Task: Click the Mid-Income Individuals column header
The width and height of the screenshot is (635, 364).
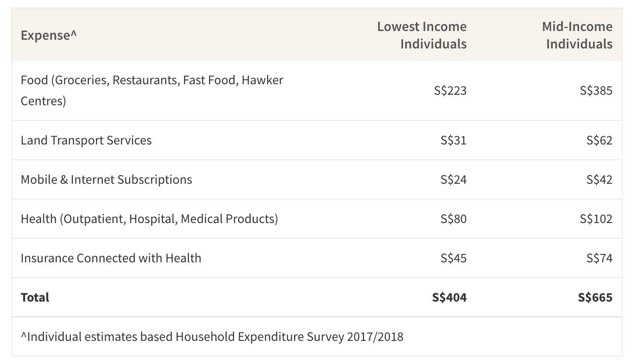Action: 577,35
